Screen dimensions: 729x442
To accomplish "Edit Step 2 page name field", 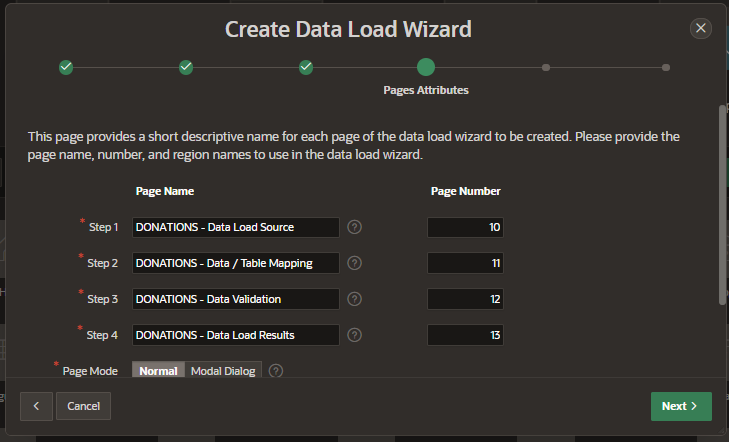I will coord(236,263).
